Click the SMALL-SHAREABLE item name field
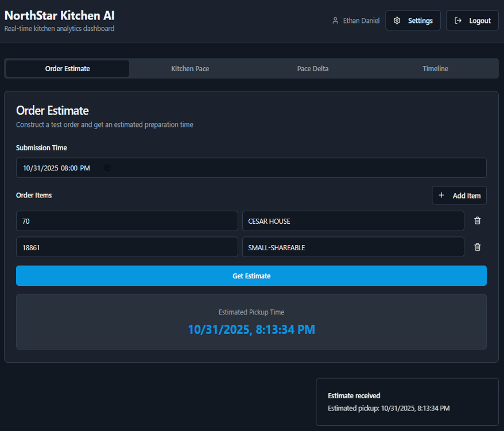 353,247
